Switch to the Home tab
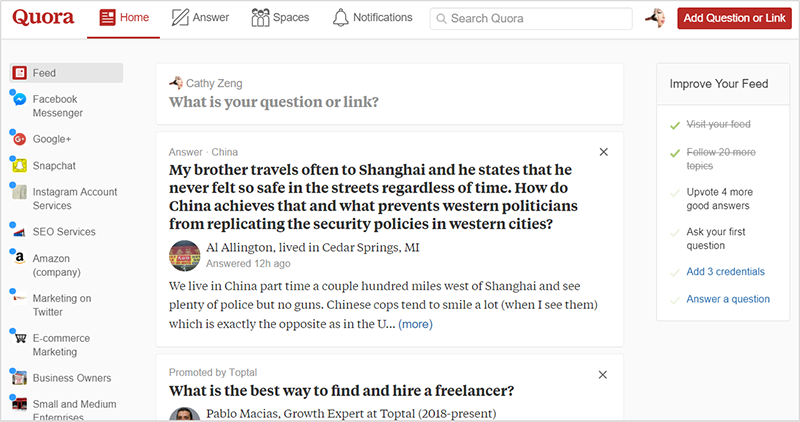This screenshot has width=800, height=422. click(124, 18)
